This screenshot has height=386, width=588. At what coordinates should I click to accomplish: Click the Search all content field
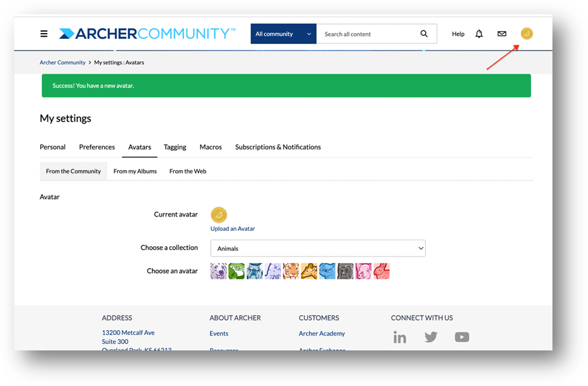click(x=368, y=34)
